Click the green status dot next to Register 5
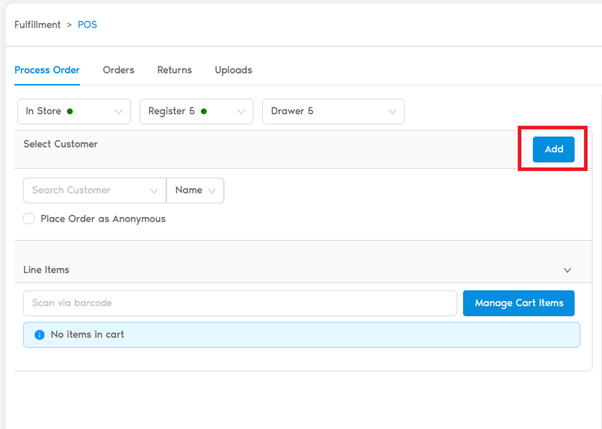The height and width of the screenshot is (429, 602). 204,111
